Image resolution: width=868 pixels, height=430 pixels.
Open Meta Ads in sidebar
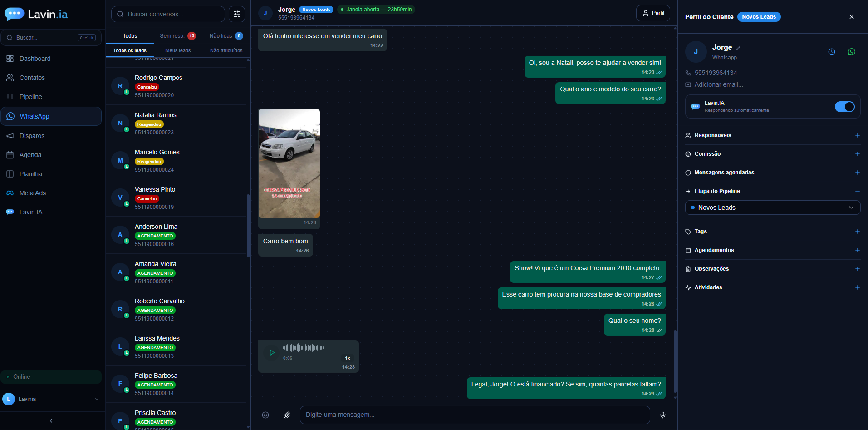[51, 193]
